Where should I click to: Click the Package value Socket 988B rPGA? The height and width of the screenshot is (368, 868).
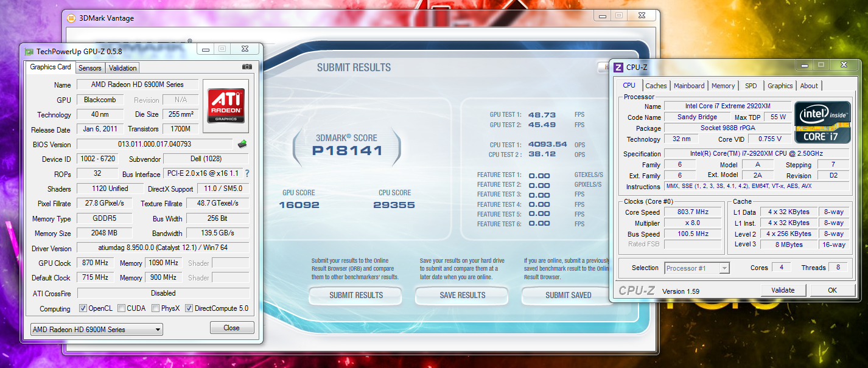point(728,128)
